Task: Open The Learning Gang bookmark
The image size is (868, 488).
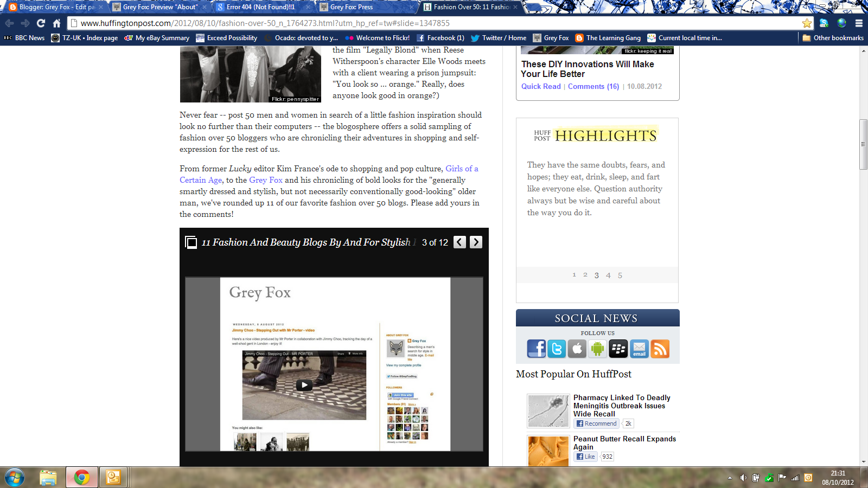Action: pos(608,38)
